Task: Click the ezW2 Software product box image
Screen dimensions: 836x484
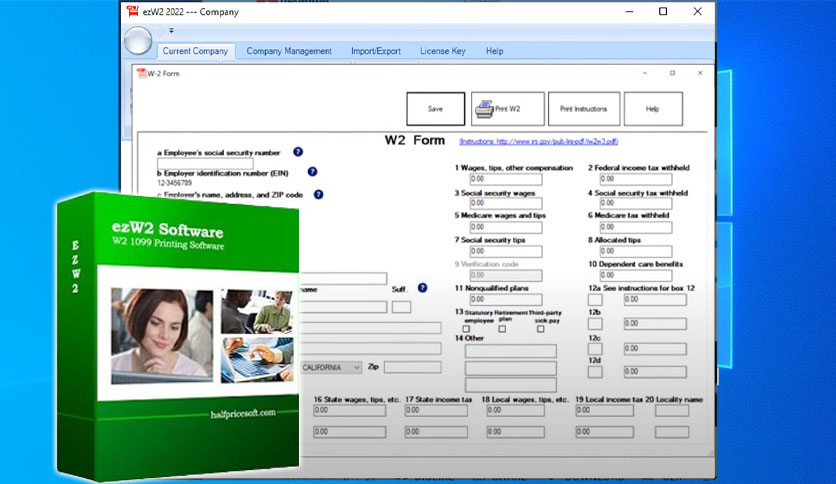Action: pyautogui.click(x=178, y=336)
